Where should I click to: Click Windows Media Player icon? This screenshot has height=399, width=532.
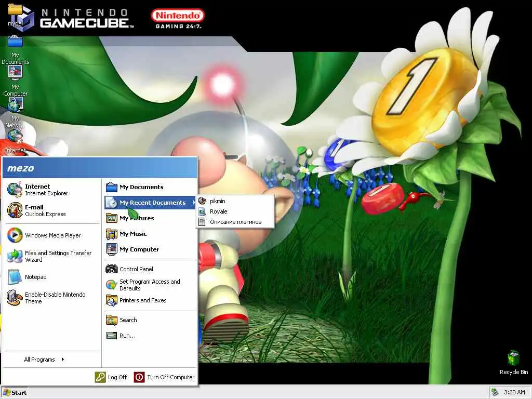click(x=15, y=235)
